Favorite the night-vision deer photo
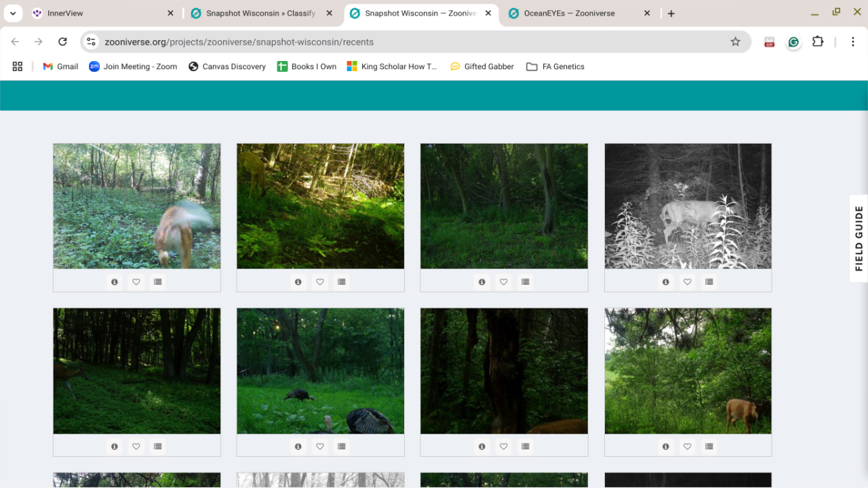868x488 pixels. (688, 282)
